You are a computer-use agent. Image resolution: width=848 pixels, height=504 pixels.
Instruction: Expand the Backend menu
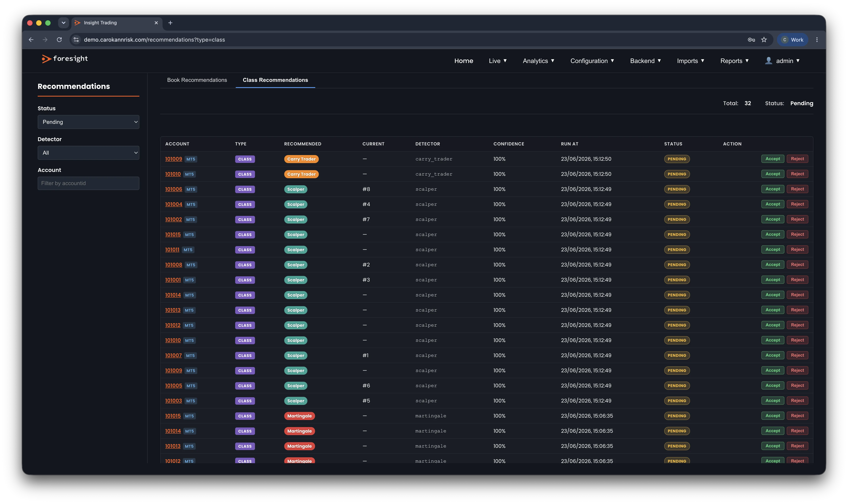coord(646,61)
